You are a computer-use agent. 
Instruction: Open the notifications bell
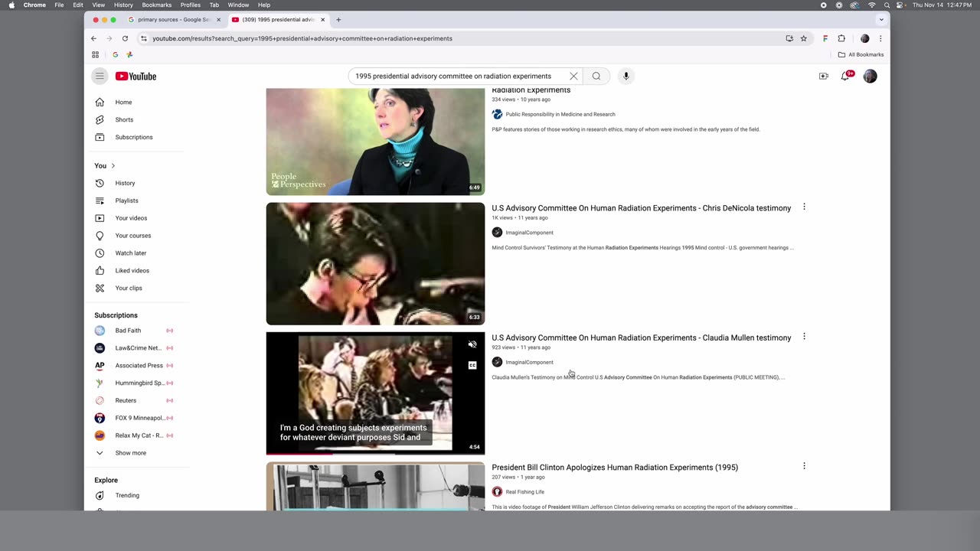point(846,76)
